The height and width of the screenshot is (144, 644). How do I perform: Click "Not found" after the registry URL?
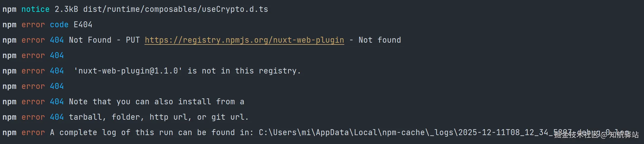tap(380, 40)
